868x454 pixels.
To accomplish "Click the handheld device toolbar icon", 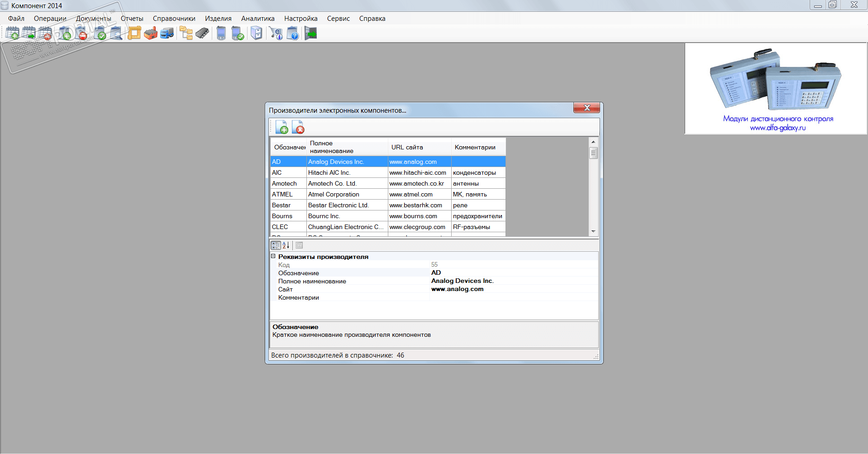I will (221, 33).
